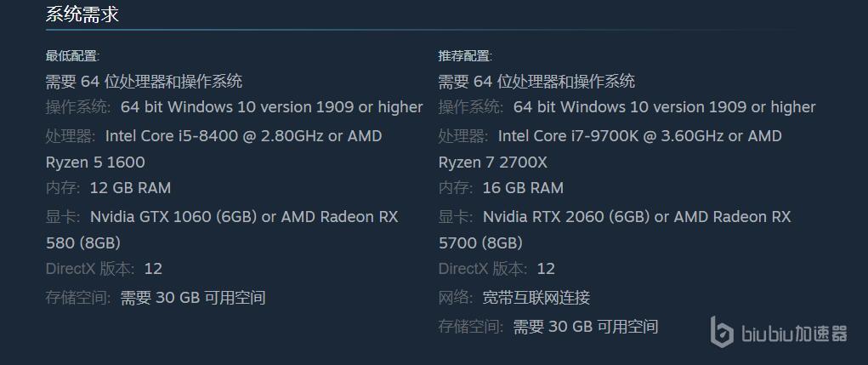Click the Ryzen 7 2700X text
868x365 pixels.
coord(493,163)
